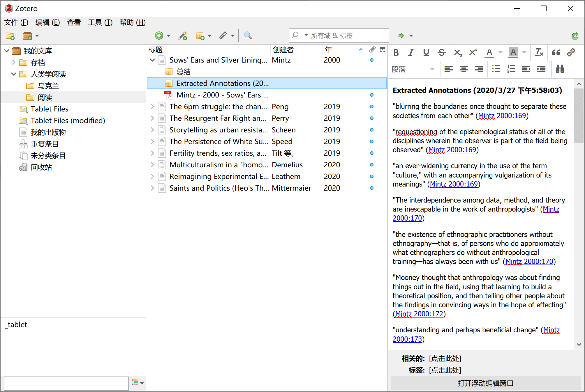The image size is (585, 392).
Task: Collapse the 我的文库 library tree
Action: point(7,51)
